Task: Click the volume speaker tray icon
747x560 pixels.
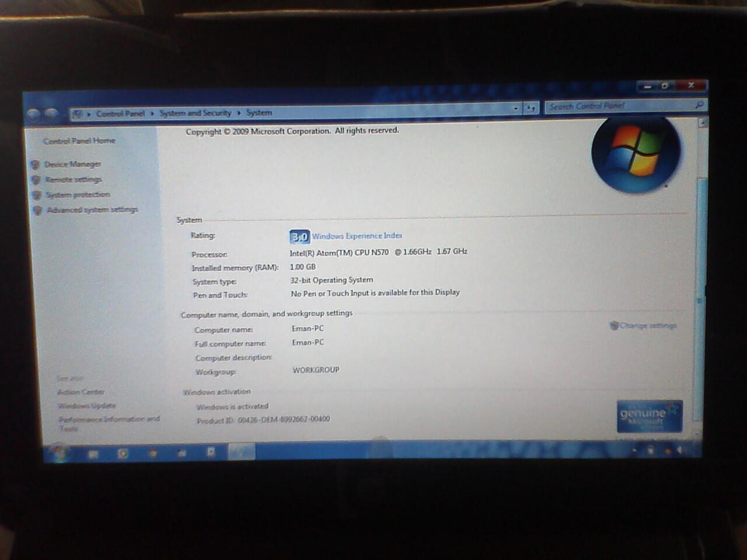Action: [x=679, y=450]
